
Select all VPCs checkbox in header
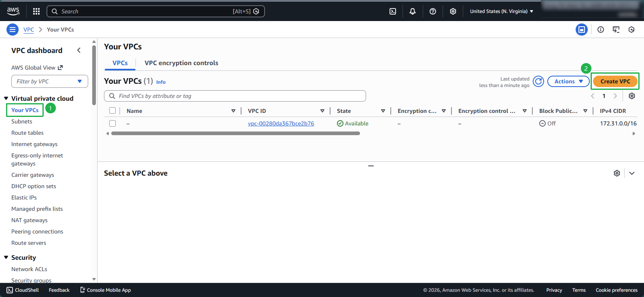(x=112, y=110)
